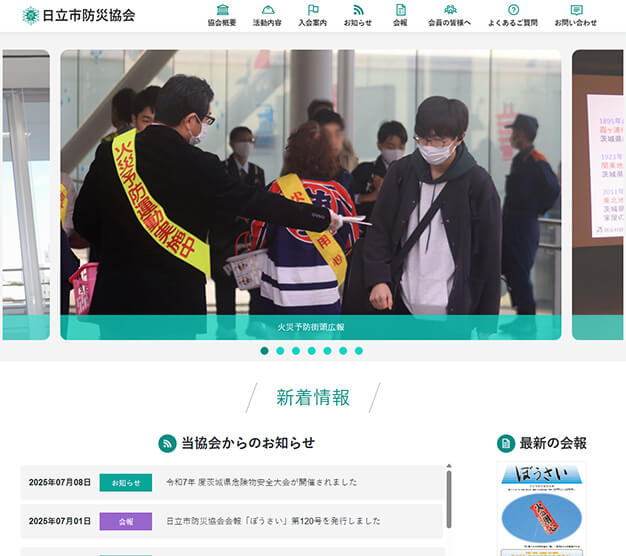Select the flag icon for 入会案内

point(313,10)
